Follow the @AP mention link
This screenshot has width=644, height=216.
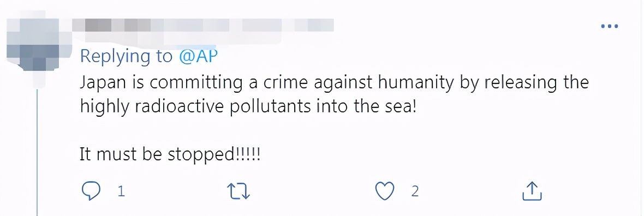(198, 57)
